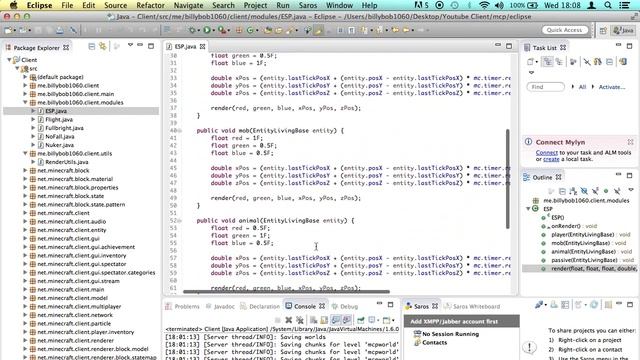The image size is (640, 360).
Task: Click Focus on Workweek icon in Task List
Action: pyautogui.click(x=573, y=62)
